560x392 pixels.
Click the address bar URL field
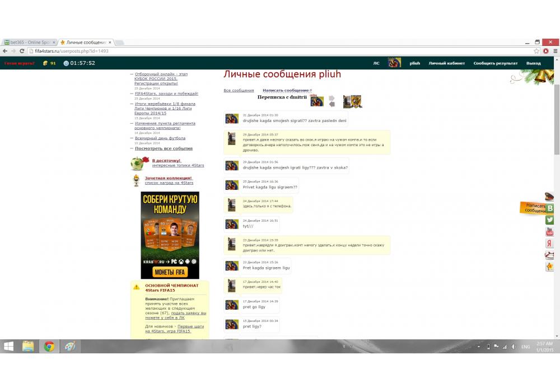point(280,51)
